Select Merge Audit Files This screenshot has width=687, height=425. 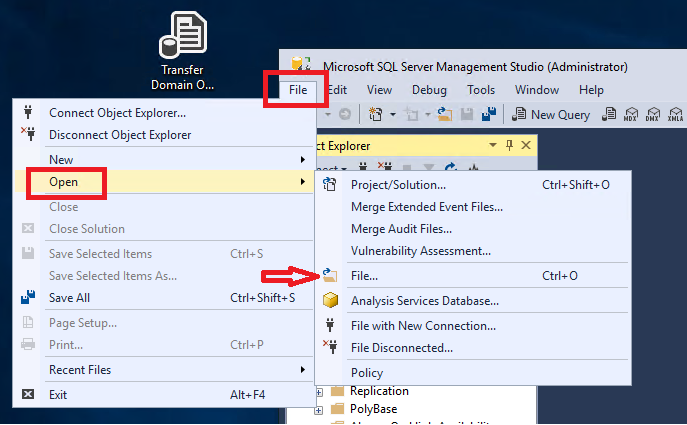pyautogui.click(x=473, y=229)
